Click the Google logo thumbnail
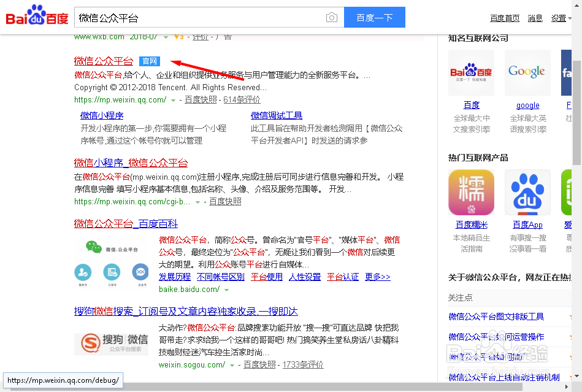 pyautogui.click(x=527, y=73)
